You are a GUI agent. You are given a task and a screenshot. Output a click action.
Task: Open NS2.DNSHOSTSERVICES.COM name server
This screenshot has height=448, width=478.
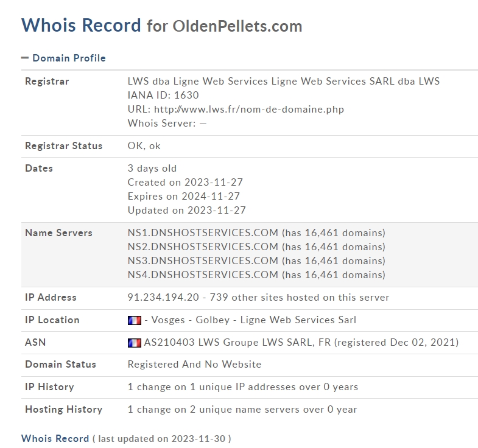[x=203, y=247]
